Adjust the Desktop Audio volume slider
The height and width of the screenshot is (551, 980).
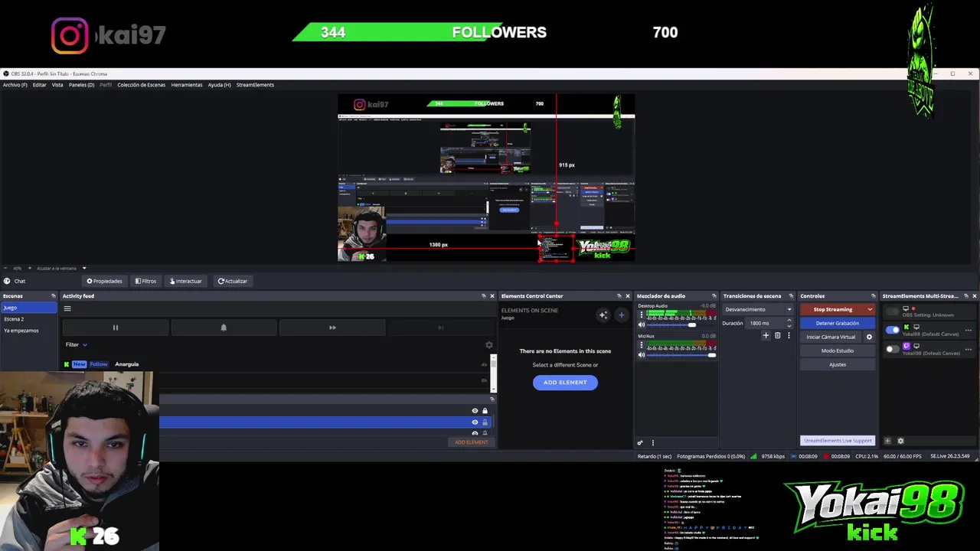click(x=681, y=325)
